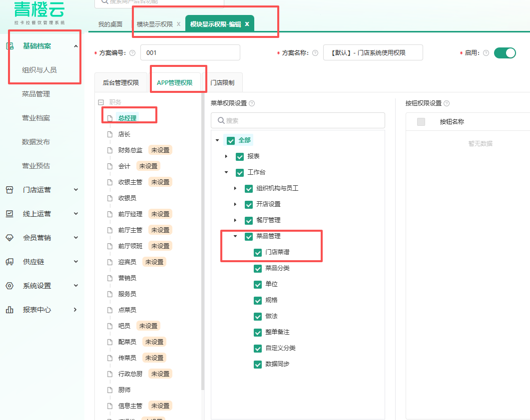
Task: Click the 系统设置 hexagon settings icon
Action: pos(9,286)
